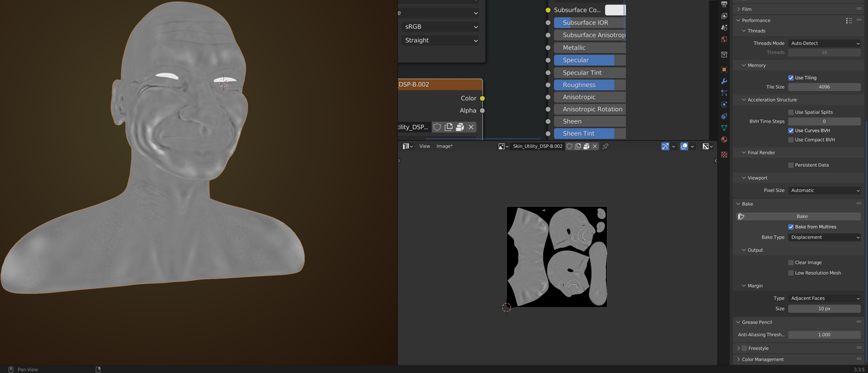Click the browse image icon beside Skin_Utility_DSP-B.002
The image size is (868, 373).
pos(504,146)
